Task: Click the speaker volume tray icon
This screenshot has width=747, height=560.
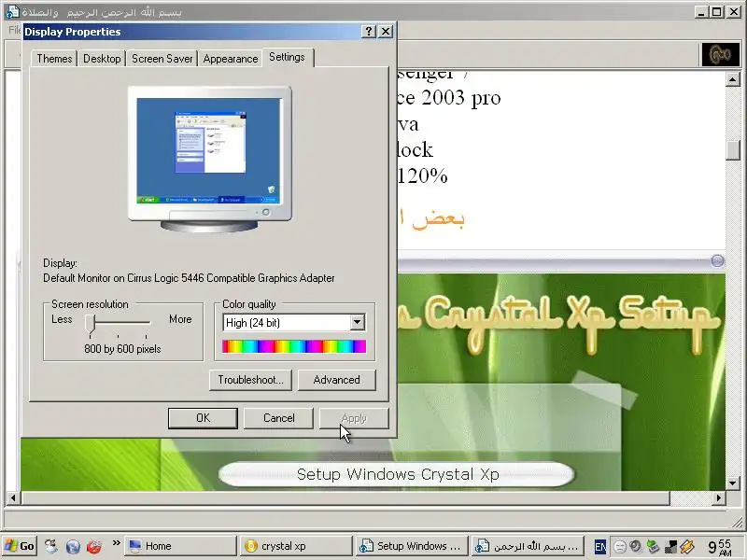Action: [636, 546]
